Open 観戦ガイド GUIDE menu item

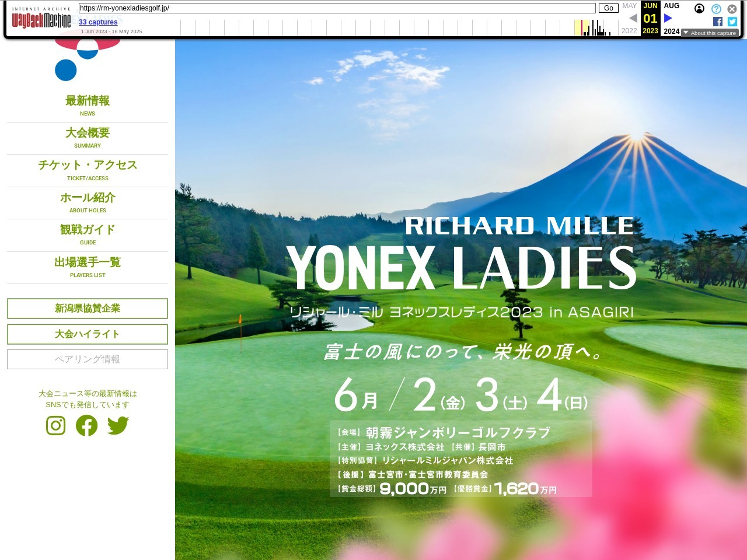tap(88, 235)
